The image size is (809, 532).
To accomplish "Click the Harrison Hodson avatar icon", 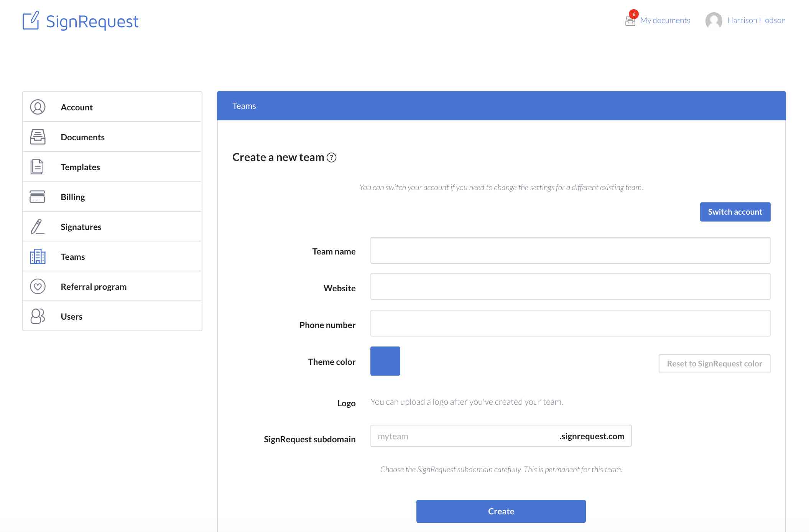I will click(714, 20).
